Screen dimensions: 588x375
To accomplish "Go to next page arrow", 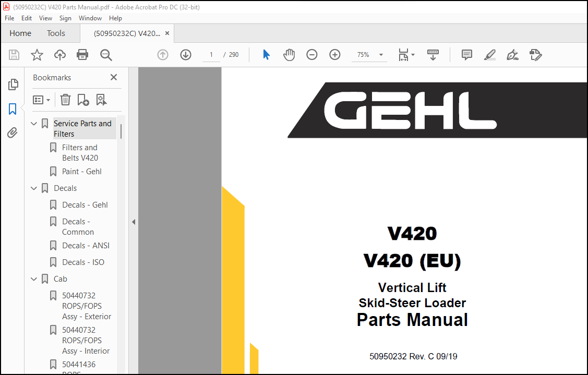I will pos(186,55).
